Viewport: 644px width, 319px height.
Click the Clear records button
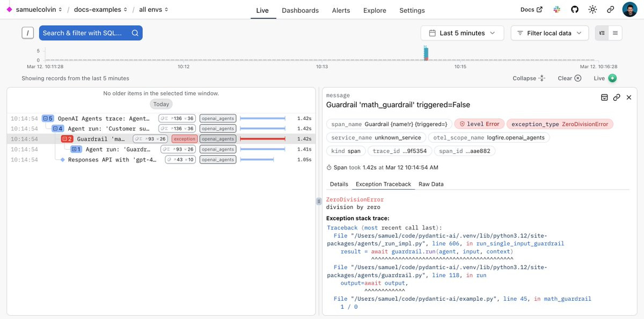tap(569, 78)
